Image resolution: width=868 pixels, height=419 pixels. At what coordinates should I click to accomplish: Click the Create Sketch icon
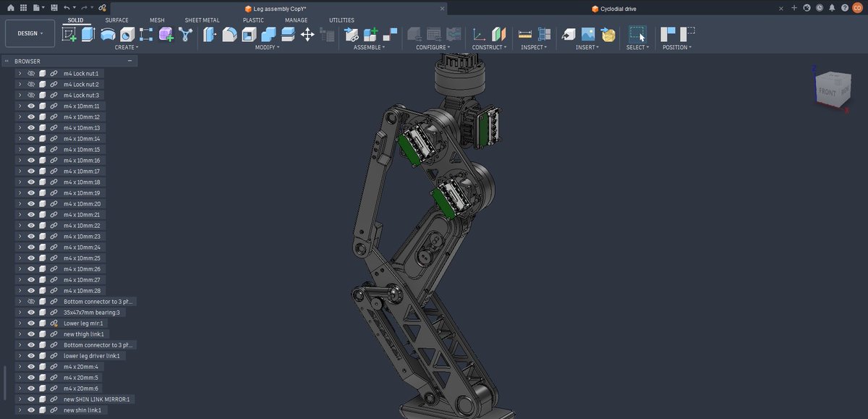click(69, 34)
